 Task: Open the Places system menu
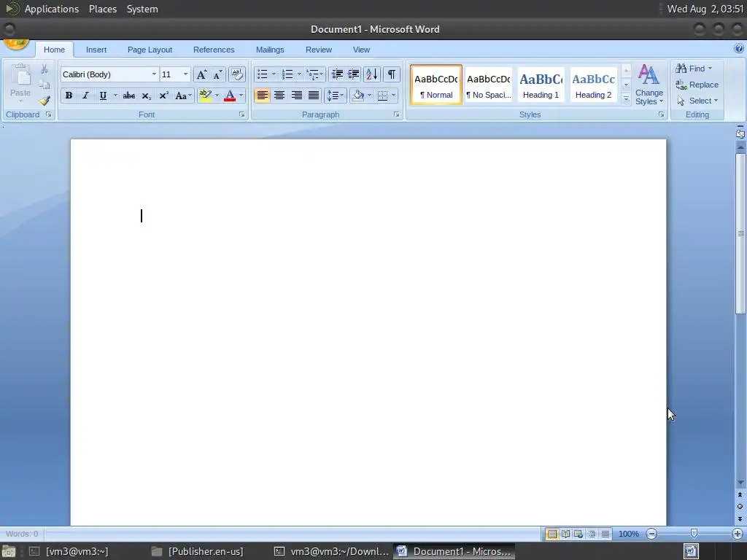[103, 9]
